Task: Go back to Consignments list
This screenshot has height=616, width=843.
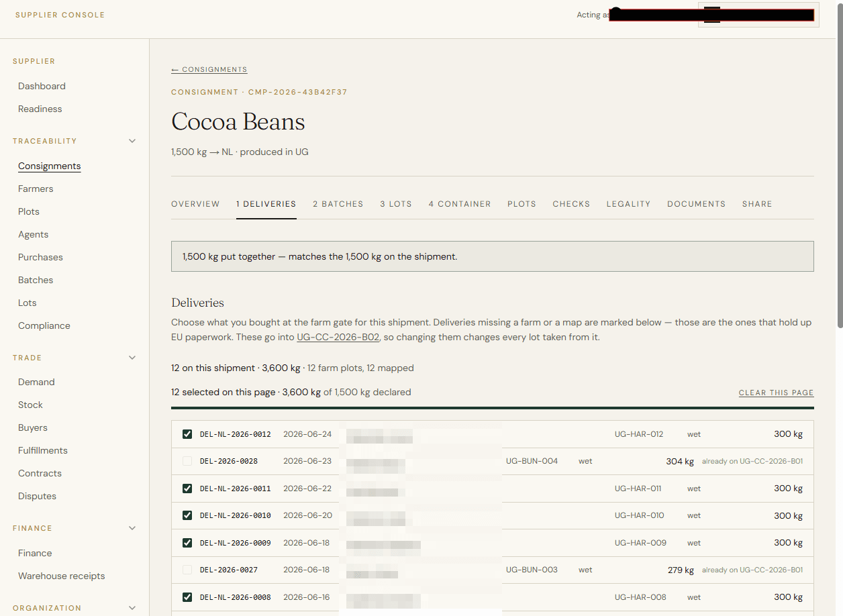Action: pos(209,70)
